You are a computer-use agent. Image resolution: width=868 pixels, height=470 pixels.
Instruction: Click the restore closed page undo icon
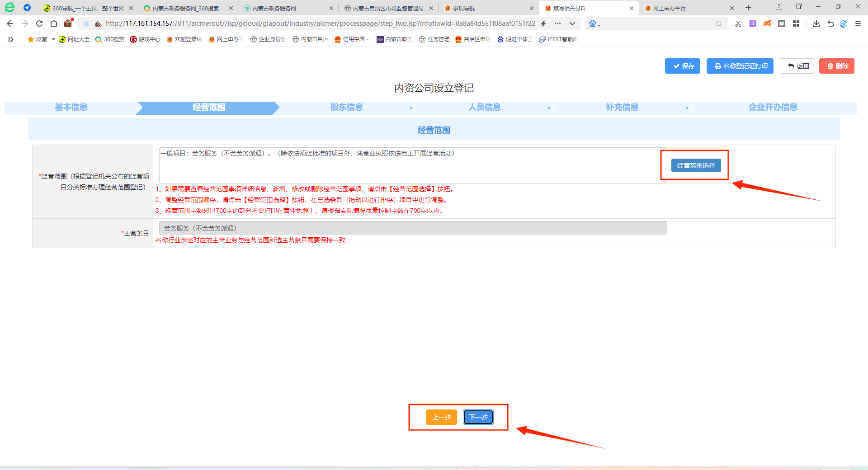coord(830,23)
